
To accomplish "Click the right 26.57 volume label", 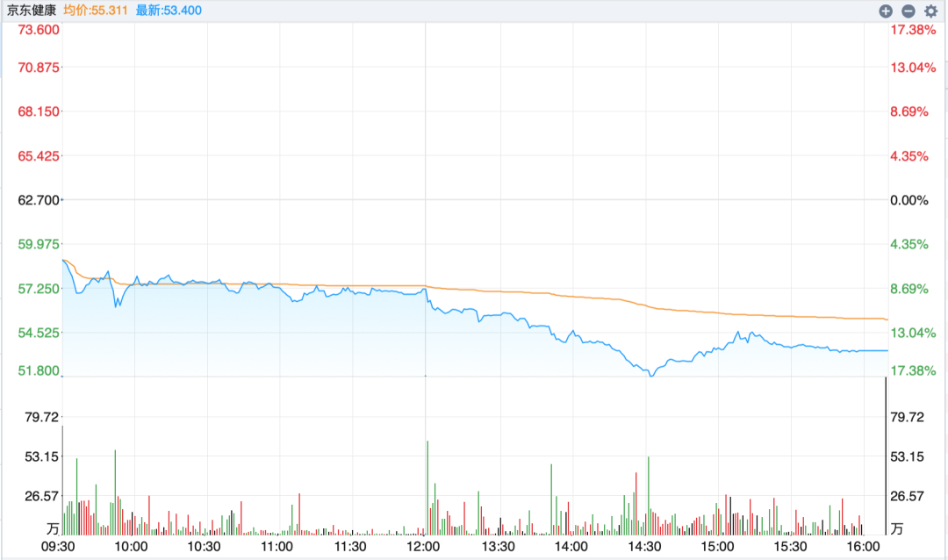I will pos(908,496).
